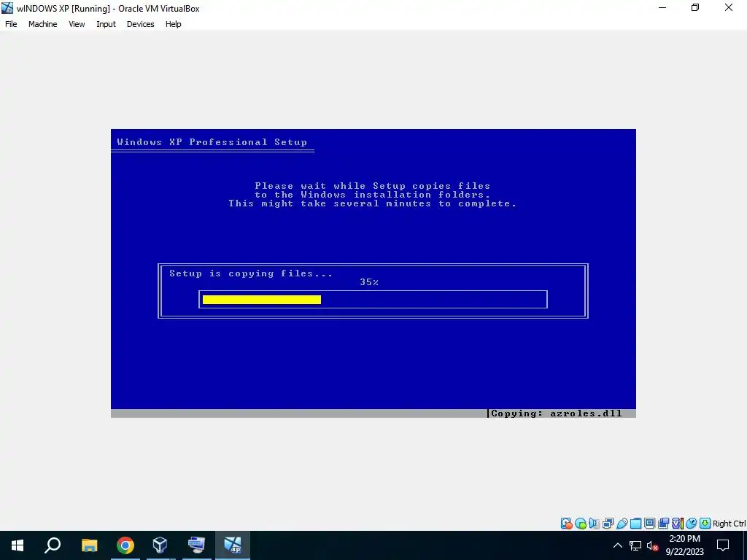This screenshot has height=560, width=747.
Task: Click the mouse integration indicator icon
Action: [692, 524]
